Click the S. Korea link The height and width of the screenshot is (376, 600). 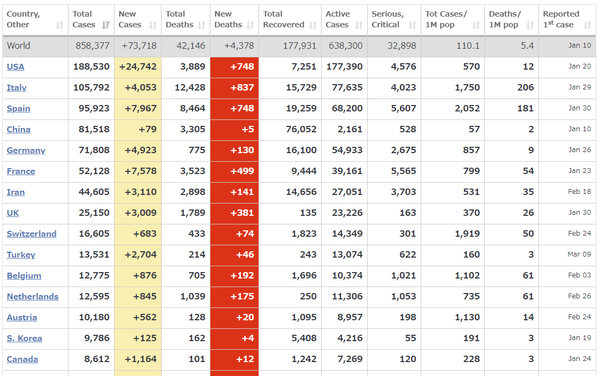24,338
